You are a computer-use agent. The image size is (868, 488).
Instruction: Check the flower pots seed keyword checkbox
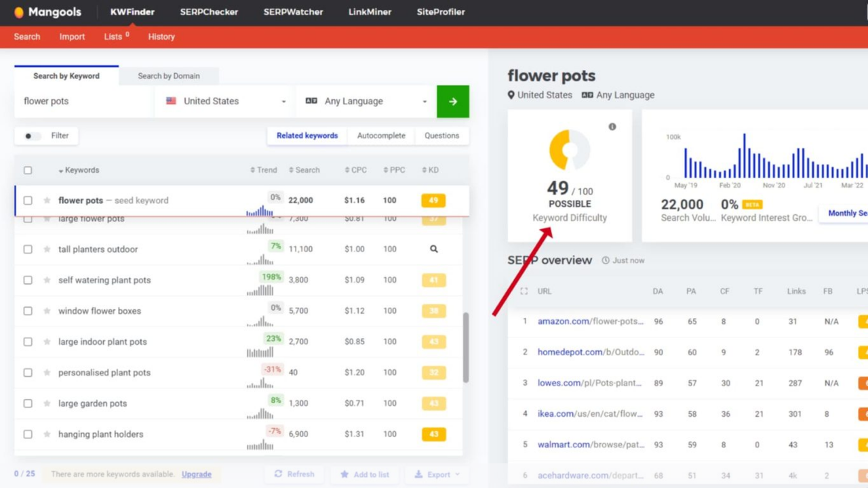click(x=28, y=201)
